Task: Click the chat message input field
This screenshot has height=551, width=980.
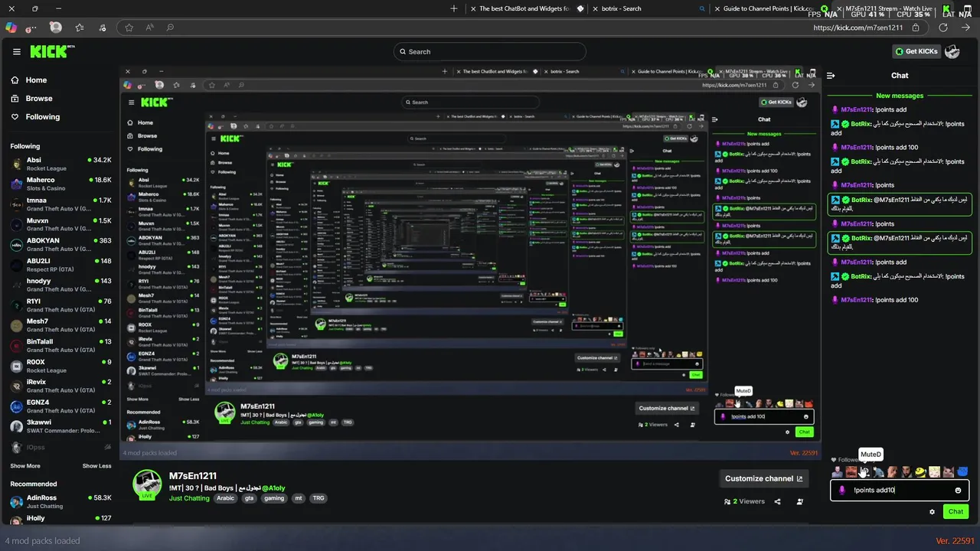Action: (x=900, y=491)
